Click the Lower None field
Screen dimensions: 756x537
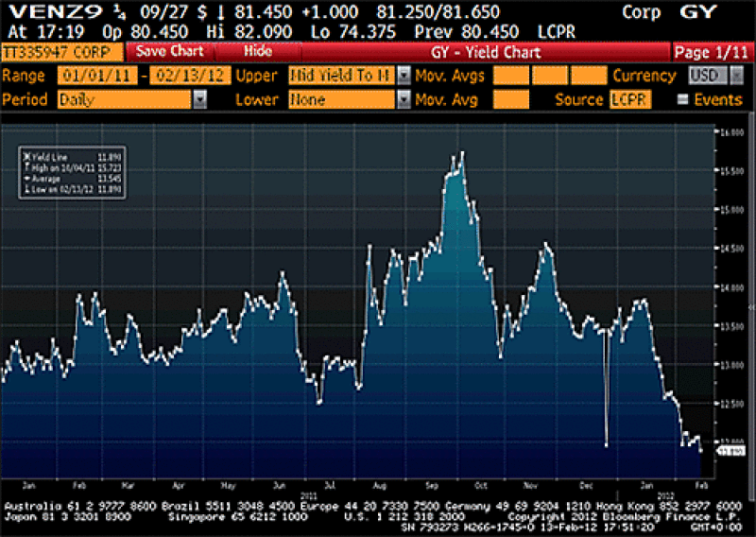(342, 100)
